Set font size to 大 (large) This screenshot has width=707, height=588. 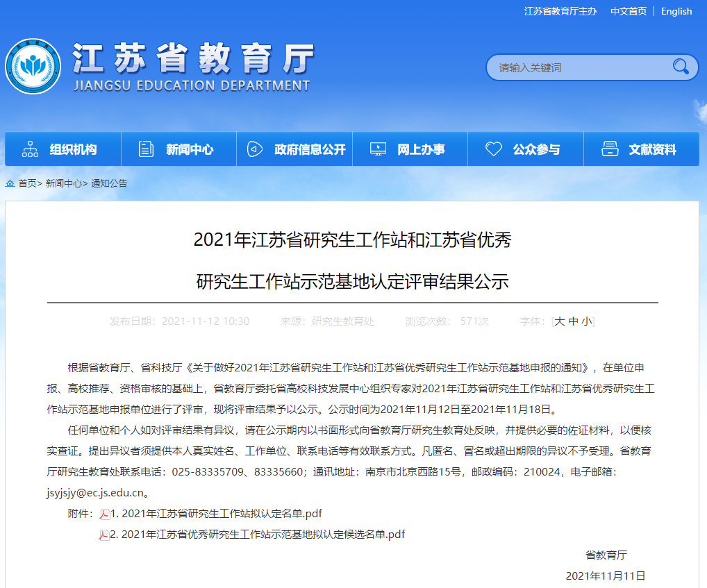click(x=559, y=321)
